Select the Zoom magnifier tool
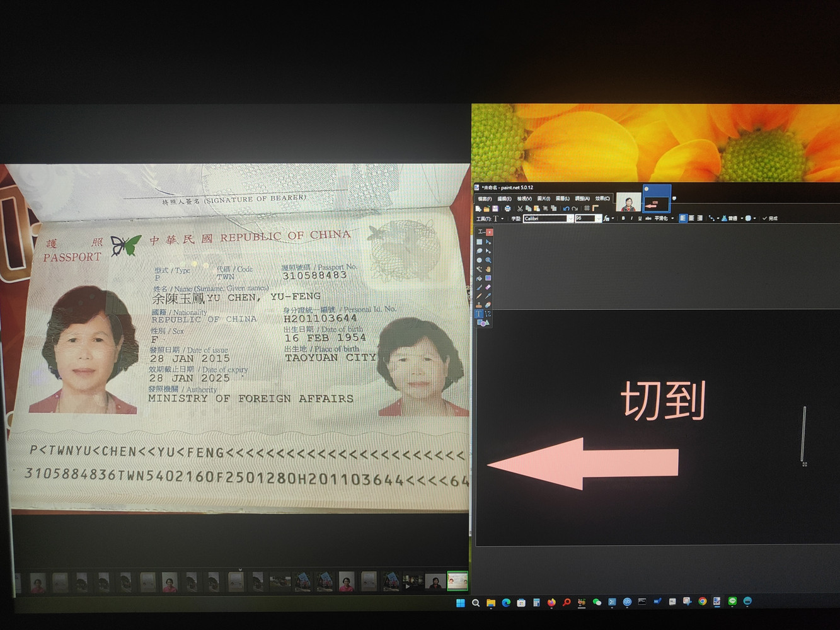Viewport: 840px width, 630px height. (488, 260)
